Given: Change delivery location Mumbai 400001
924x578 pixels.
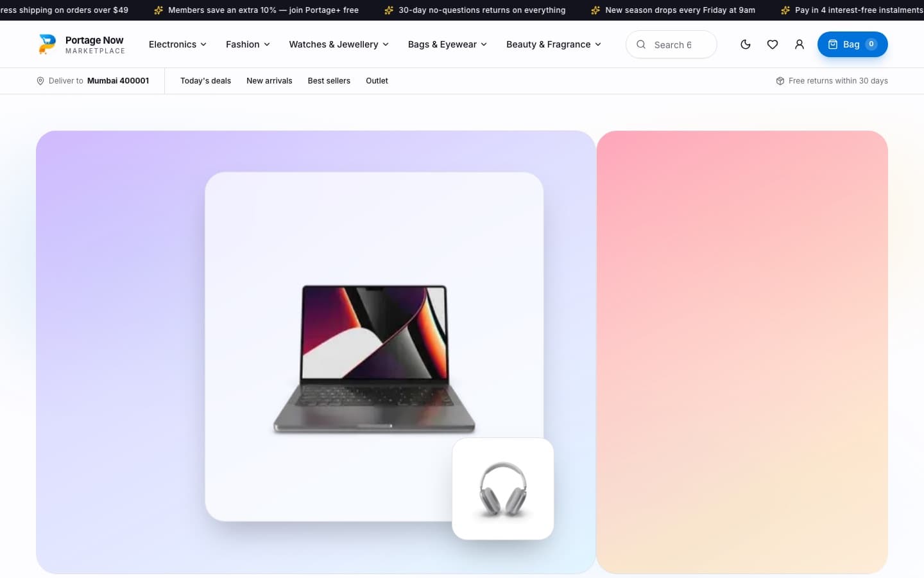Looking at the screenshot, I should pos(118,81).
